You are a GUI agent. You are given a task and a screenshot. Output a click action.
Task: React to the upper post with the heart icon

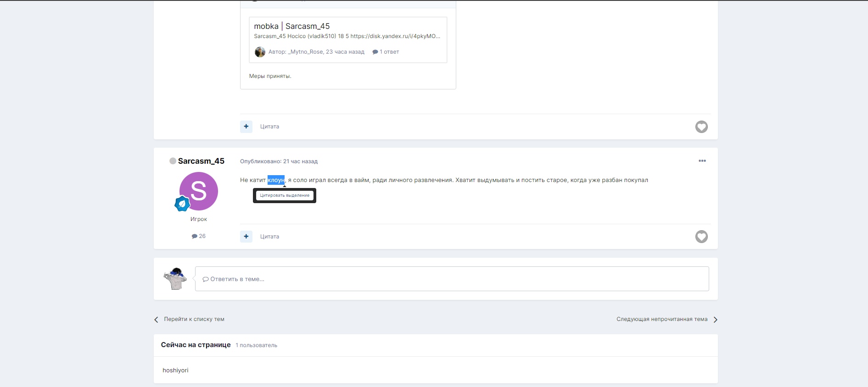[701, 127]
